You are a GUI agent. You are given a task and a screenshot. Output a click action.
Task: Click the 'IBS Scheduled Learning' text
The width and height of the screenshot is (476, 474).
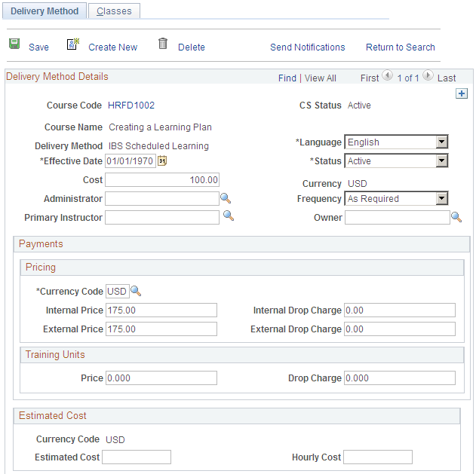(158, 146)
